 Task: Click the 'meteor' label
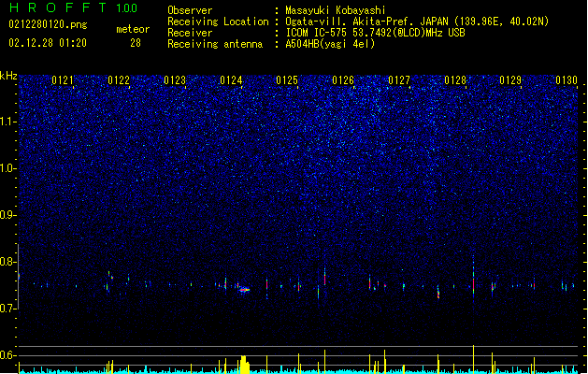point(133,29)
